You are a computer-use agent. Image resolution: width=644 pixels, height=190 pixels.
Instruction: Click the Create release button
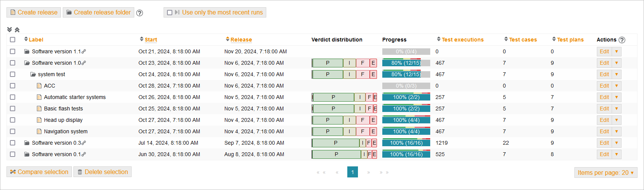click(x=33, y=13)
